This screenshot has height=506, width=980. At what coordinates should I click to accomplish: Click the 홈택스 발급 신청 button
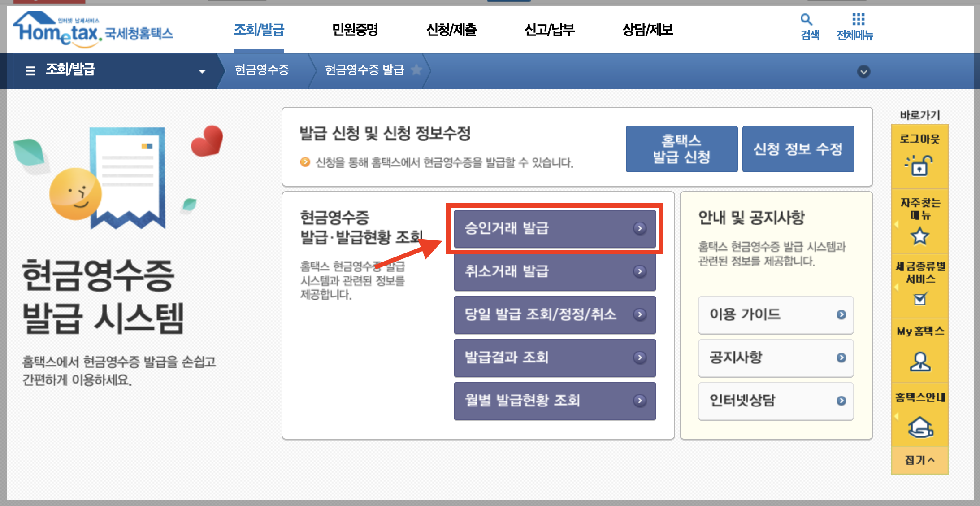click(x=681, y=149)
